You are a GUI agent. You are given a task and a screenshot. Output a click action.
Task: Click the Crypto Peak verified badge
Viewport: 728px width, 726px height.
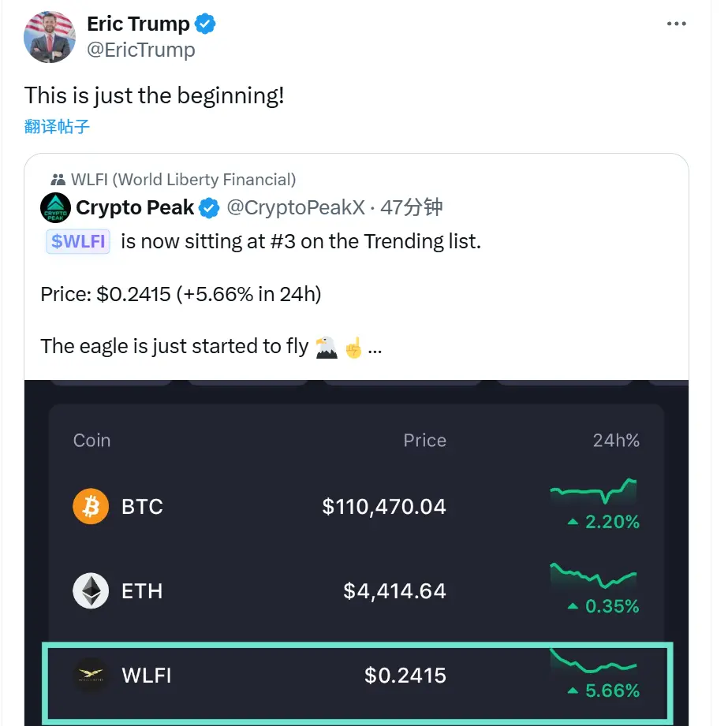pyautogui.click(x=209, y=208)
